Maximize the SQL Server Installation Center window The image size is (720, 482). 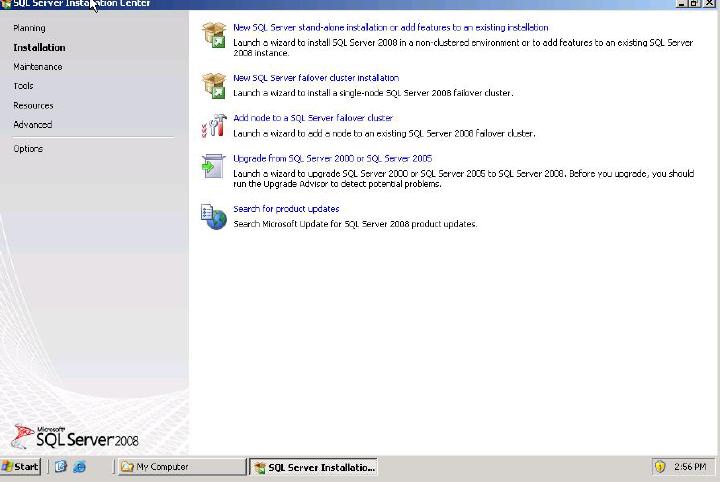695,3
